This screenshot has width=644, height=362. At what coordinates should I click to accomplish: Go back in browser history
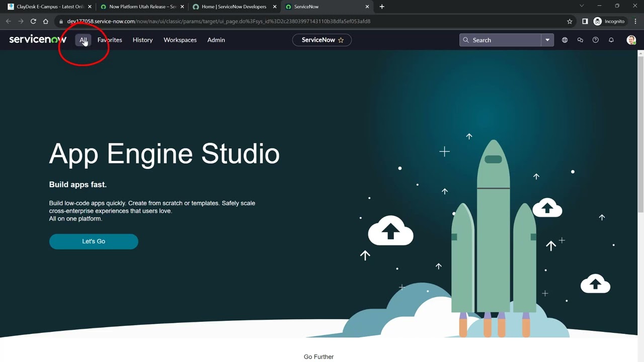point(8,21)
